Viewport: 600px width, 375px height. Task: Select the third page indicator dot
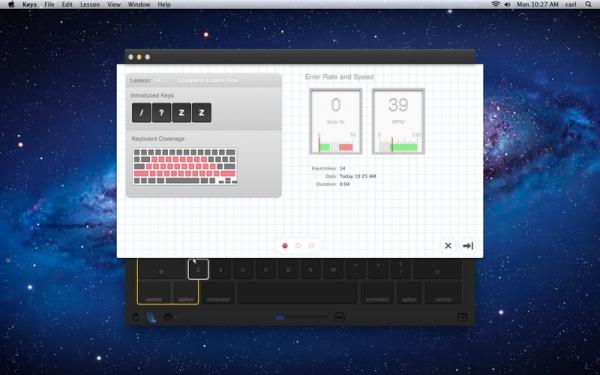(311, 246)
